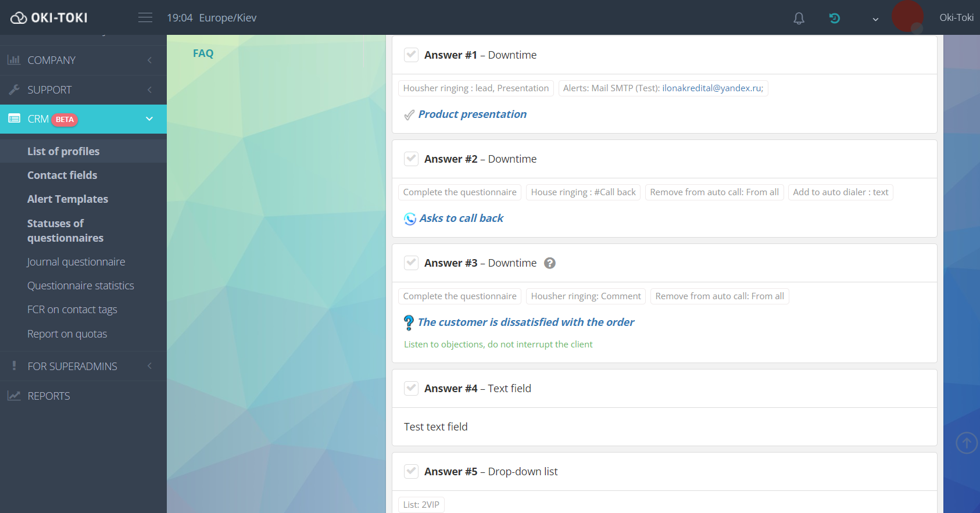
Task: Click the notification bell icon
Action: coord(799,19)
